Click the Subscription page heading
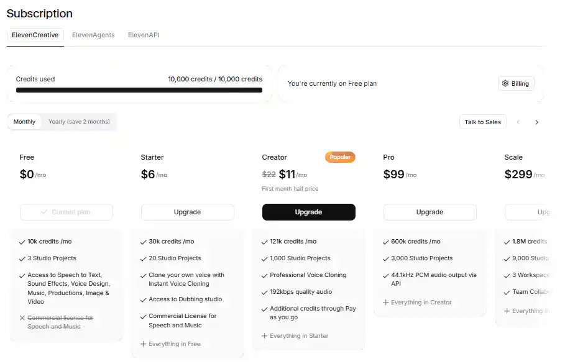This screenshot has height=364, width=588. (39, 14)
